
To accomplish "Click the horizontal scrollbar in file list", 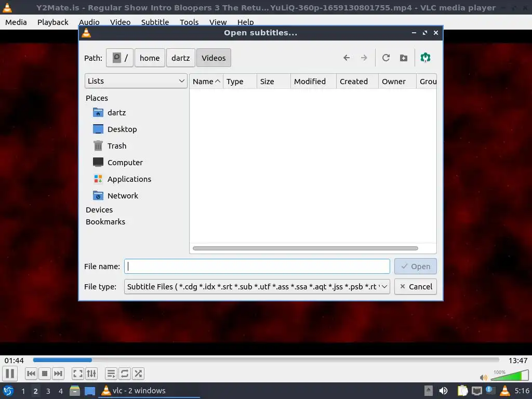I will [x=305, y=248].
